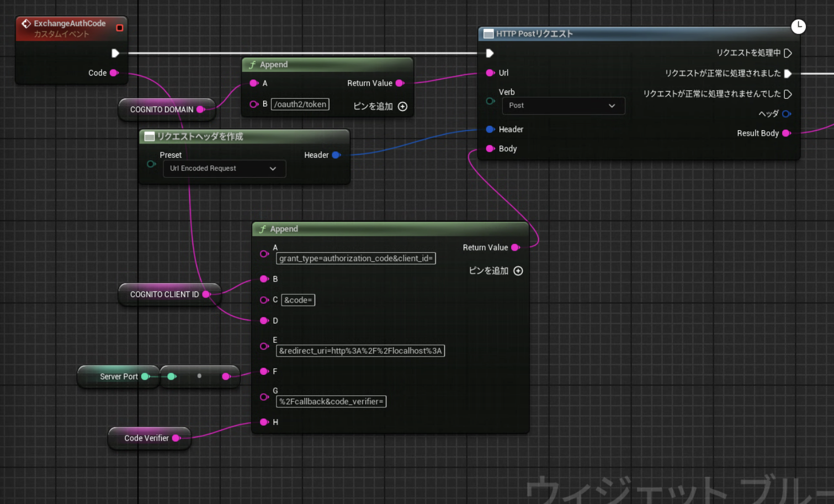Viewport: 834px width, 504px height.
Task: Add a pin to the large Append node
Action: click(x=518, y=270)
